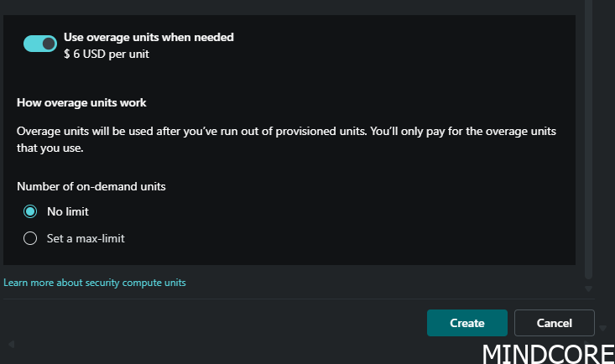The image size is (615, 364).
Task: Click the 'Use overage units when needed' label
Action: coord(149,37)
